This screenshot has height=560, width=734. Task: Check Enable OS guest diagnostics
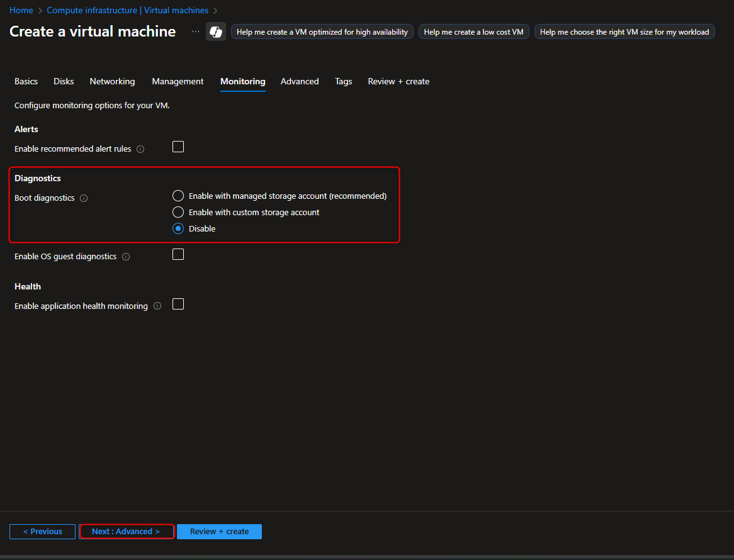pyautogui.click(x=178, y=254)
